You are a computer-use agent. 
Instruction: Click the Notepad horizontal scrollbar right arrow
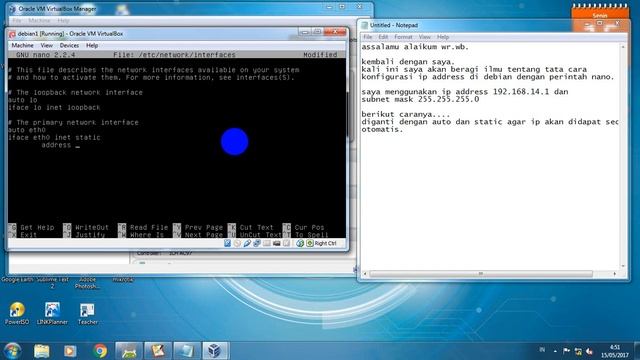coord(615,273)
